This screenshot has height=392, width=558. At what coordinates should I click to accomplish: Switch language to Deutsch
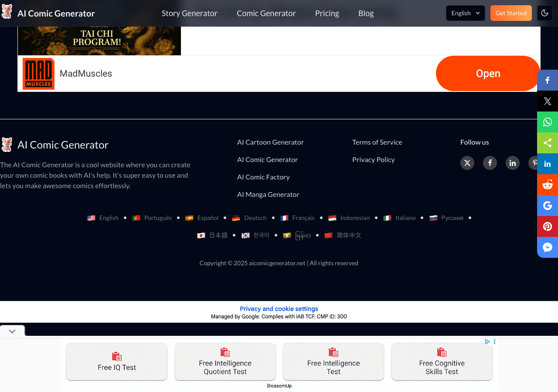click(255, 218)
